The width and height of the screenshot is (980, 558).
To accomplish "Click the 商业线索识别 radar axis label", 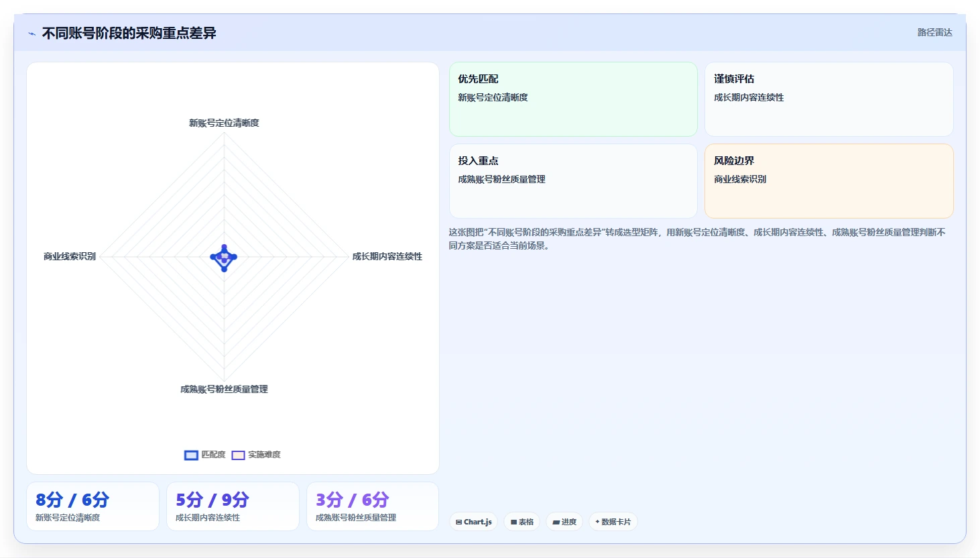I will 70,256.
